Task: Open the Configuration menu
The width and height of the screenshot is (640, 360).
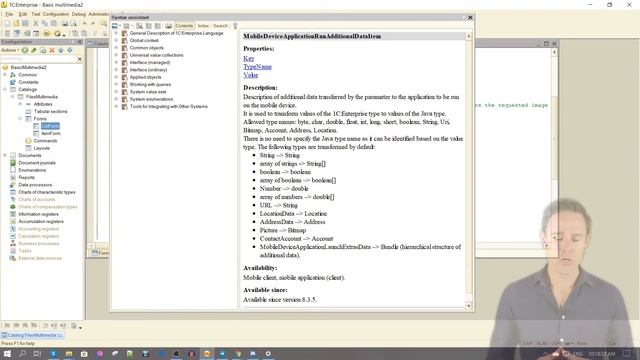Action: tap(56, 14)
